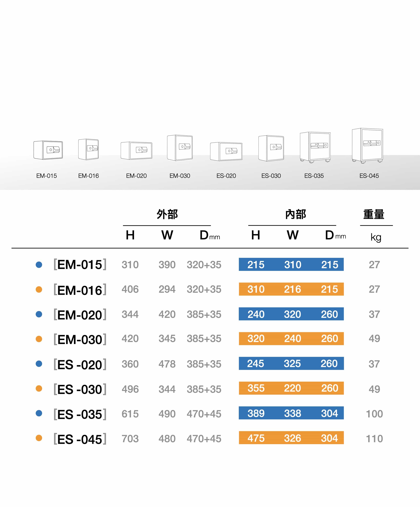The width and height of the screenshot is (420, 507).
Task: Click the 內部 column header
Action: click(x=296, y=214)
